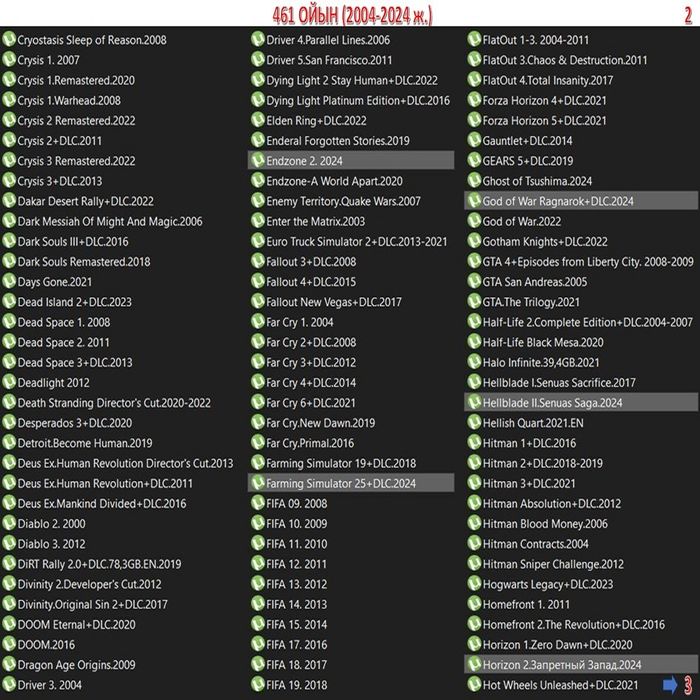Select Farming Simulator 19+DLC.2018

pyautogui.click(x=341, y=463)
